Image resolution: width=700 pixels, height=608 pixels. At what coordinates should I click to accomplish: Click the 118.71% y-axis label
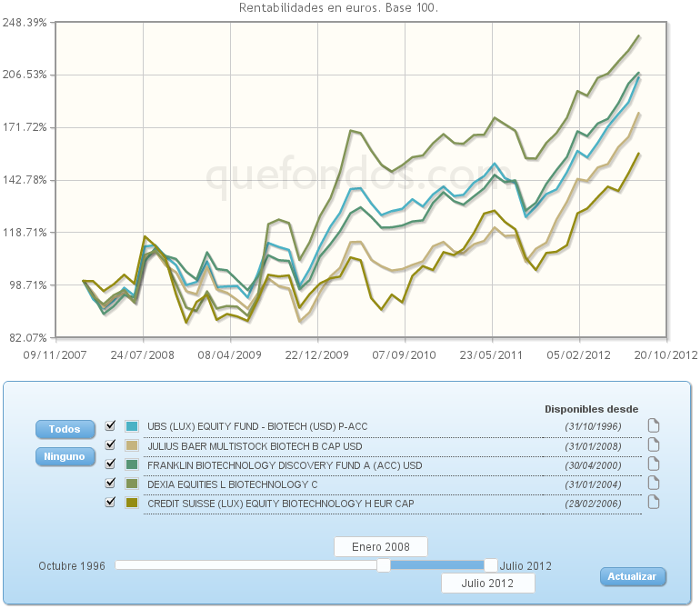click(25, 233)
